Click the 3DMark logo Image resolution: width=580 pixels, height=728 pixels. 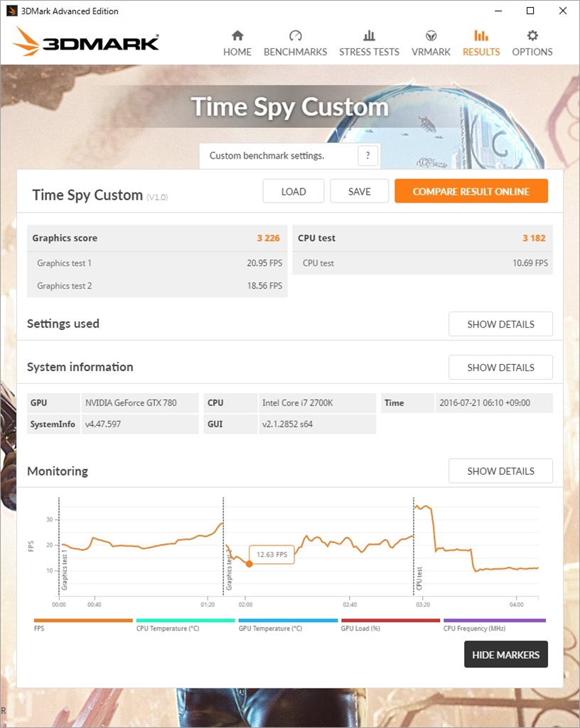(x=86, y=42)
